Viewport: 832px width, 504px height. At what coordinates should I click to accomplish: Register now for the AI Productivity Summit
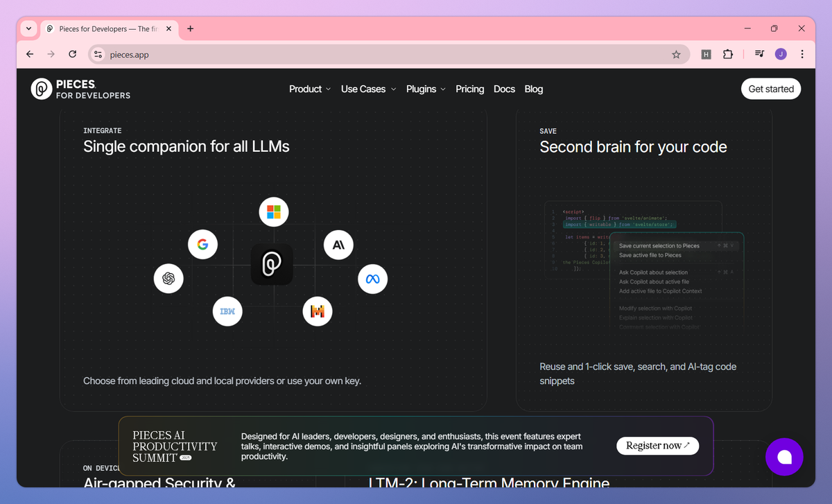point(657,446)
